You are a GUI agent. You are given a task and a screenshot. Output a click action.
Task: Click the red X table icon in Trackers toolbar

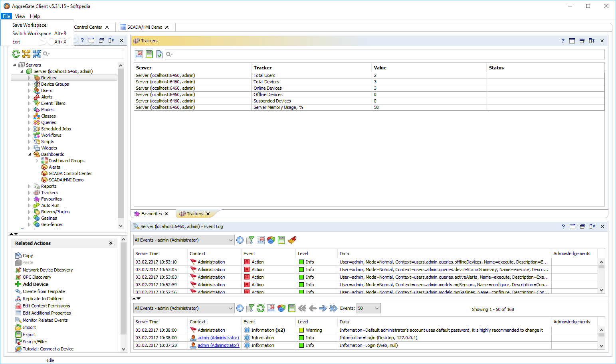[139, 54]
